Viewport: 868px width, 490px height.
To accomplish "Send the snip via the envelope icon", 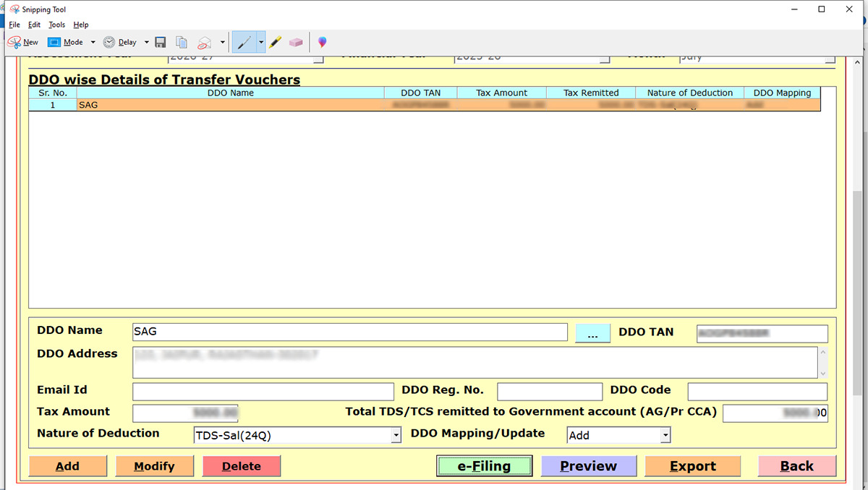I will (x=205, y=43).
